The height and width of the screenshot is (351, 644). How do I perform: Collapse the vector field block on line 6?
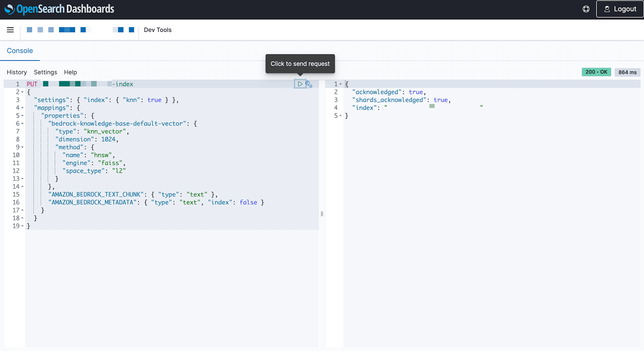coord(23,124)
